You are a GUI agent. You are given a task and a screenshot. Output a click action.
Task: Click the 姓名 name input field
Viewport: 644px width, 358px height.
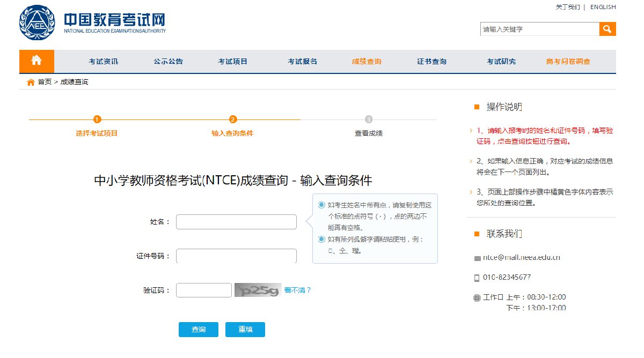tap(236, 222)
